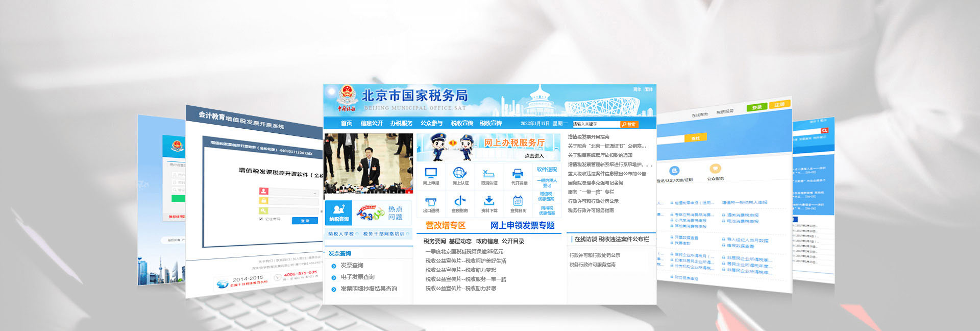Open the 首页 navigation menu item
Viewport: 980px width, 331px height.
pos(346,123)
